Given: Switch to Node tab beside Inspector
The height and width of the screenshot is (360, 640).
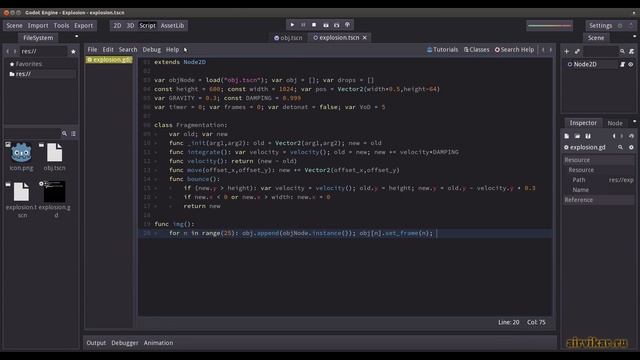Looking at the screenshot, I should point(615,123).
